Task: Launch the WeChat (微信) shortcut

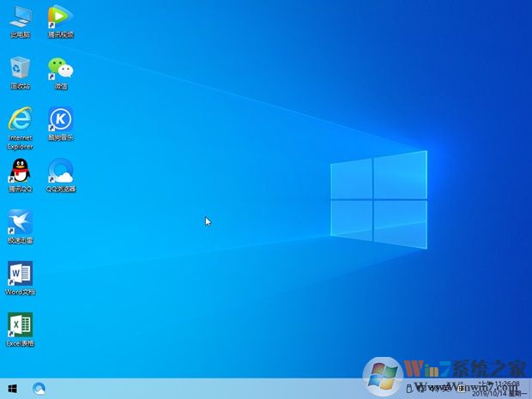Action: [61, 73]
